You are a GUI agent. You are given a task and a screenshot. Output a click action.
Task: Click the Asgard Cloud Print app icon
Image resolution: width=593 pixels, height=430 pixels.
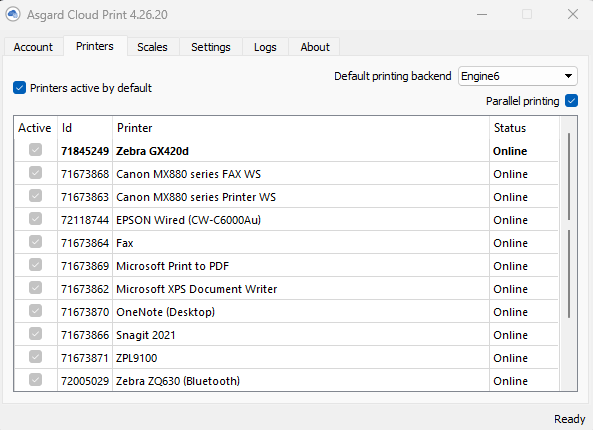(x=13, y=14)
